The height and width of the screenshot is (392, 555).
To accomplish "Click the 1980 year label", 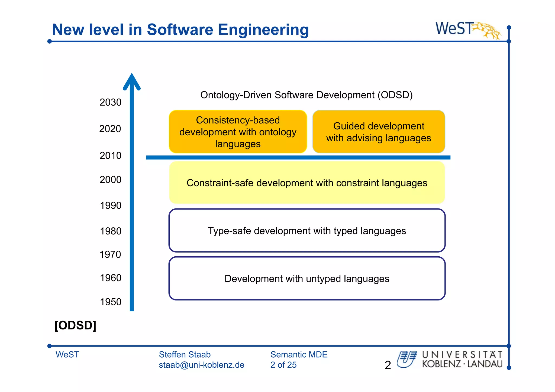I will click(110, 231).
